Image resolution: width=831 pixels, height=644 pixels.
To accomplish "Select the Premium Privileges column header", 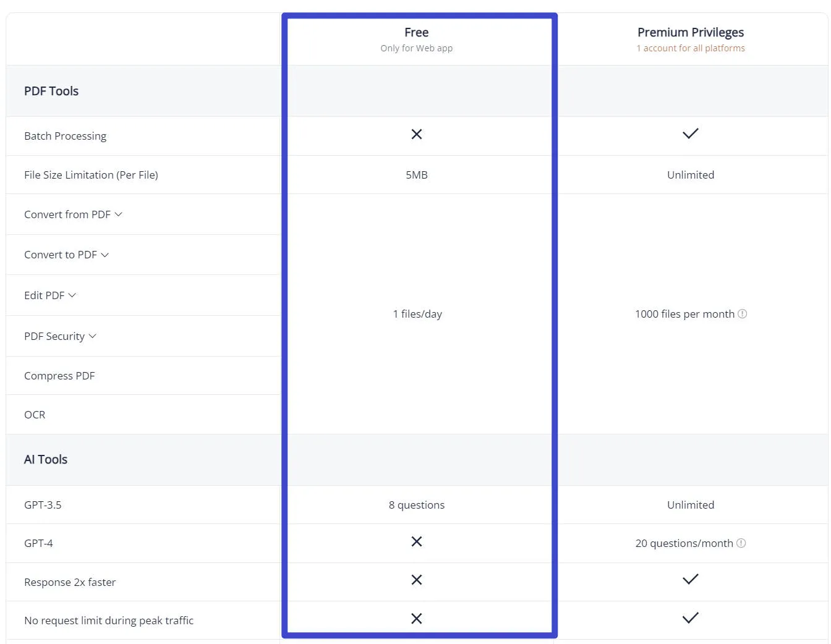I will [x=691, y=32].
